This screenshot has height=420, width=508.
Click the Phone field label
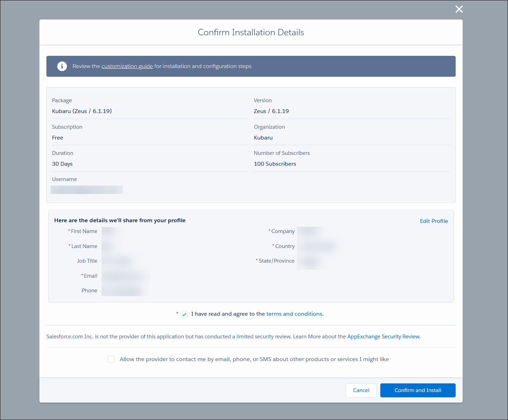[89, 291]
